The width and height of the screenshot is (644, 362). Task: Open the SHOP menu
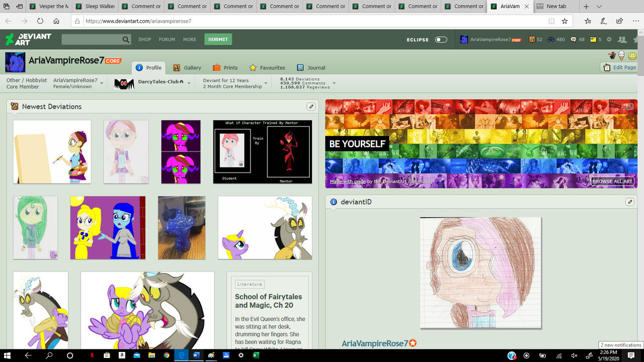[x=145, y=39]
